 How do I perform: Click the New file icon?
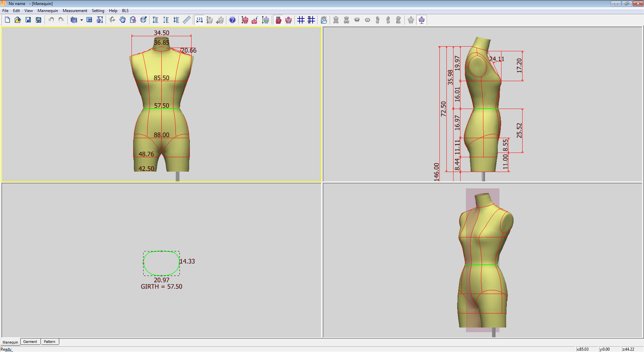[x=7, y=20]
